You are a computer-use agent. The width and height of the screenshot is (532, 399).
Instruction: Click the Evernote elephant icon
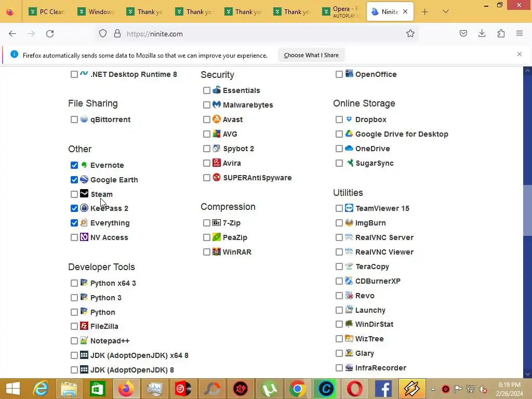point(84,165)
